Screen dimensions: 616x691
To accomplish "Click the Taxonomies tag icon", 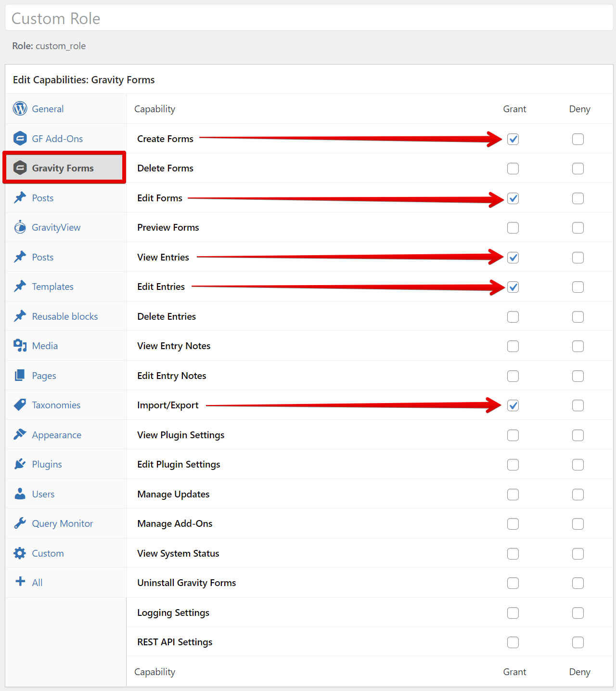I will [x=20, y=405].
